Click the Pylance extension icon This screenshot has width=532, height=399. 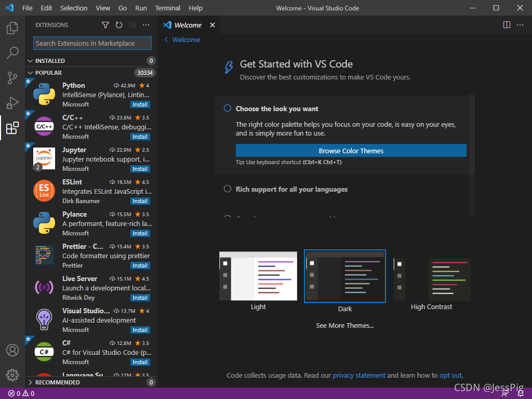click(44, 223)
